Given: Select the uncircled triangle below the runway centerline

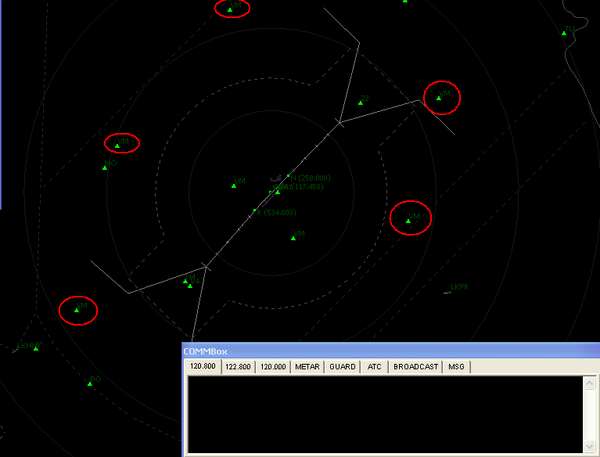Looking at the screenshot, I should pyautogui.click(x=293, y=237).
